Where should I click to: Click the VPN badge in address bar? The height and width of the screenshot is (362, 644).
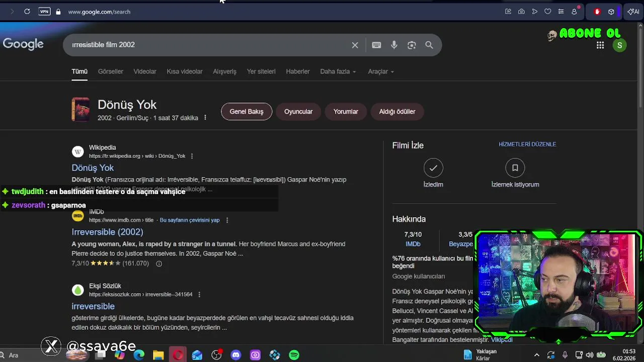[44, 12]
